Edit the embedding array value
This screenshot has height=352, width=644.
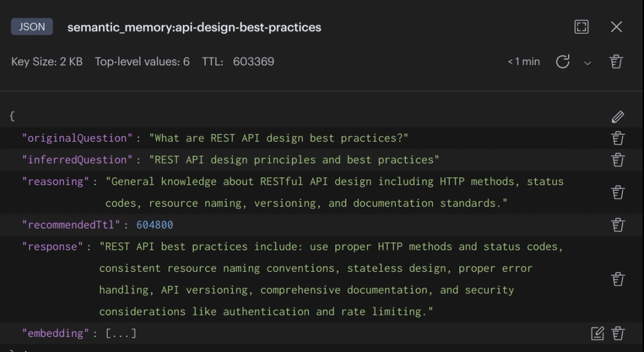pyautogui.click(x=597, y=333)
